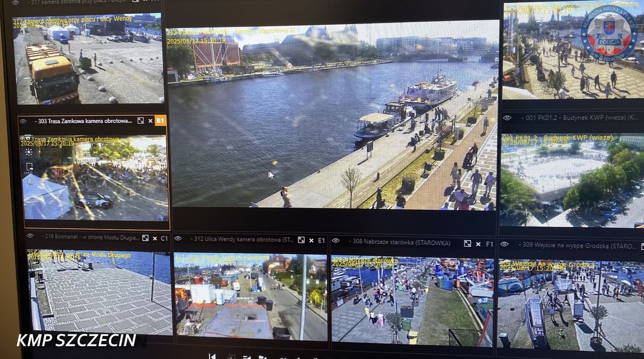Select the 001 PK01.2 Budynek KWP title

tap(574, 116)
